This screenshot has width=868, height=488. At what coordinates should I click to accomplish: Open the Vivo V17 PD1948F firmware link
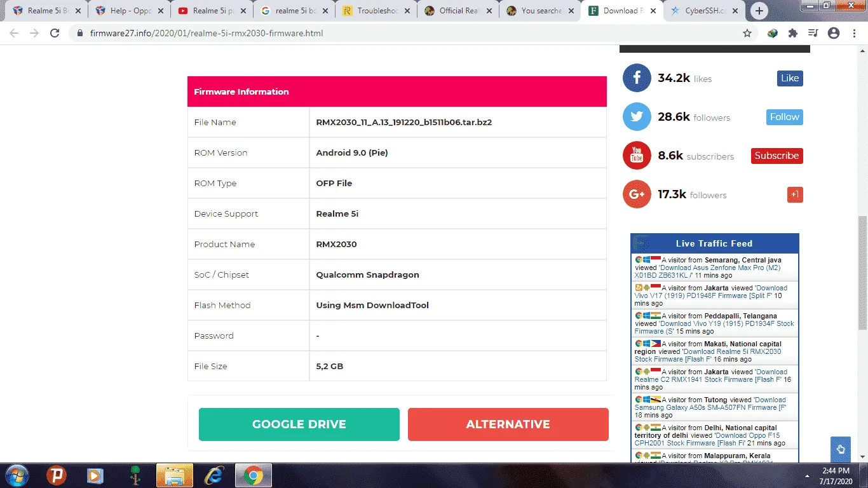711,292
